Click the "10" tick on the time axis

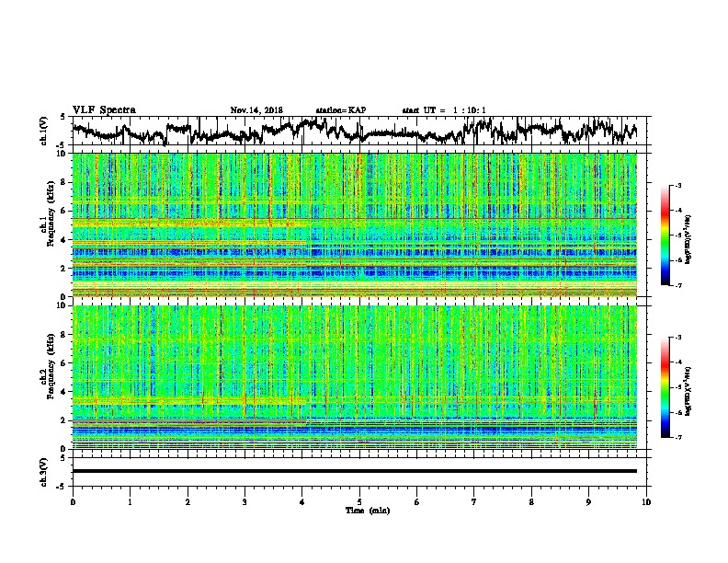[x=646, y=502]
